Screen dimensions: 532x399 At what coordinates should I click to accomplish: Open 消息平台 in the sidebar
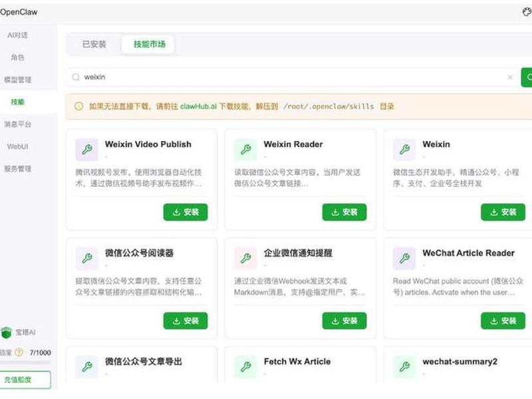tap(18, 124)
